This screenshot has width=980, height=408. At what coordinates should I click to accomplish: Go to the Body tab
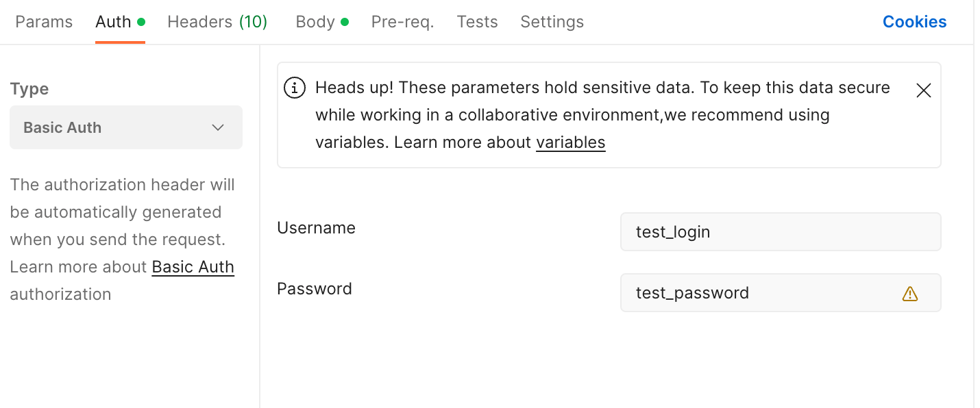tap(315, 22)
